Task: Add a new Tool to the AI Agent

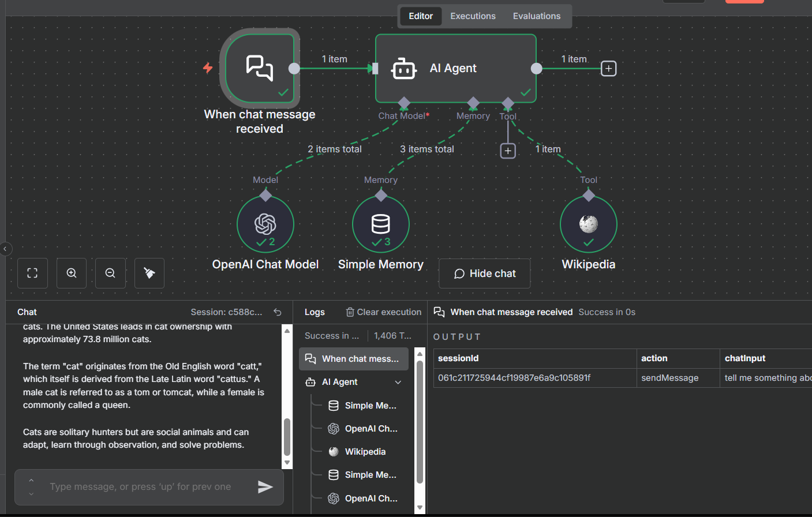Action: coord(507,150)
